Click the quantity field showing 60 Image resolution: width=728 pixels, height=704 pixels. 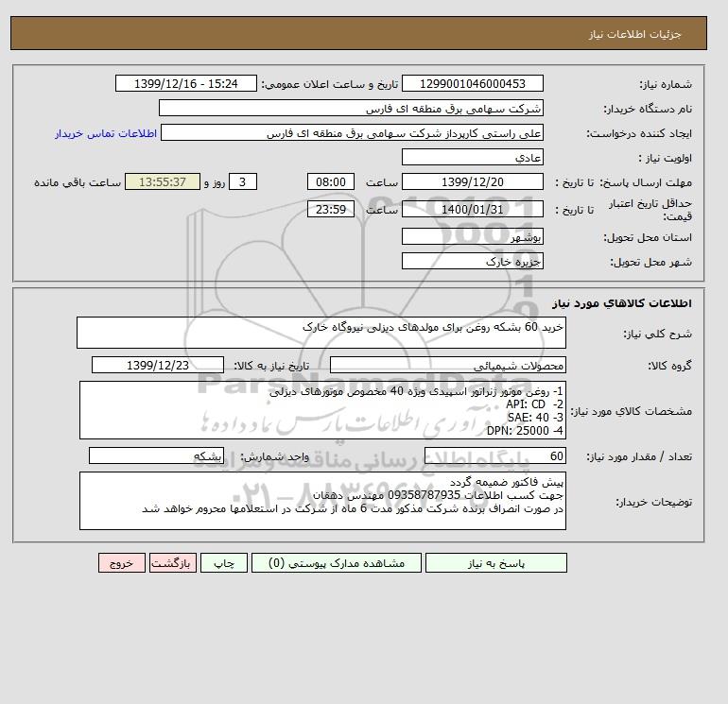(494, 455)
